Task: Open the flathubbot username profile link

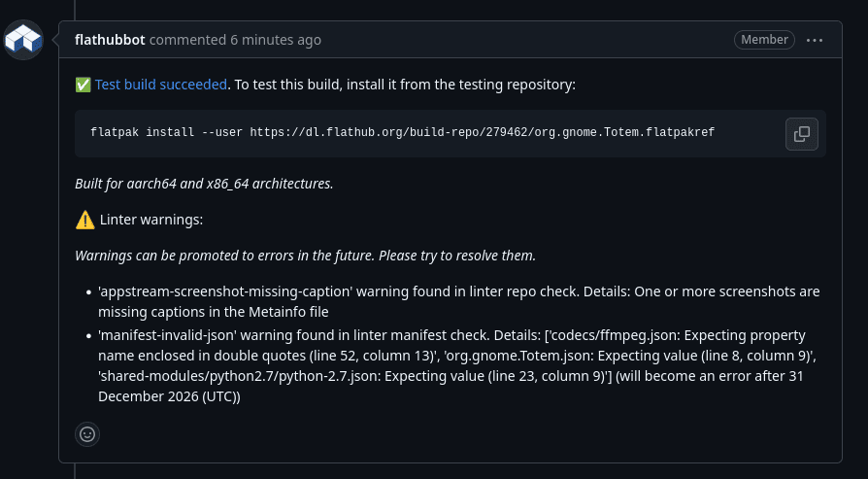Action: pos(110,40)
